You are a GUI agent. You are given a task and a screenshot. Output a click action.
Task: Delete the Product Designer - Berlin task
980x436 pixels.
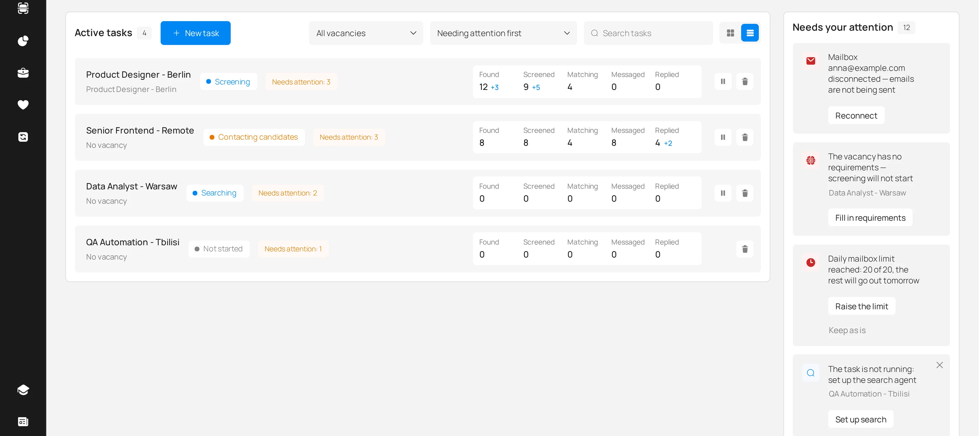coord(745,81)
